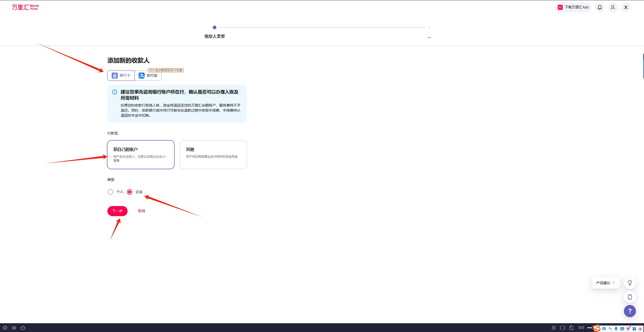Open the notifications bell icon
This screenshot has height=332, width=644.
pyautogui.click(x=600, y=7)
